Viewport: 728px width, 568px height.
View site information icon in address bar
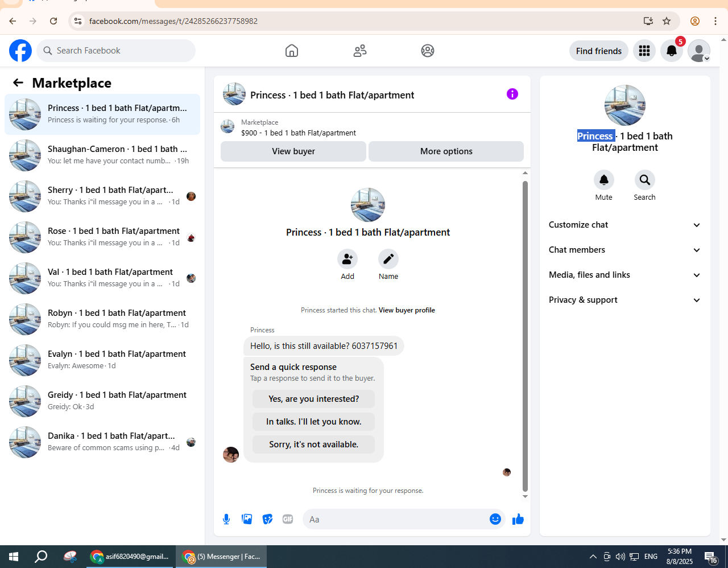click(x=78, y=21)
